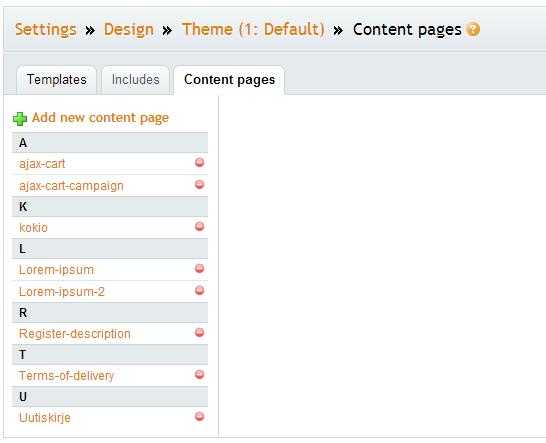The width and height of the screenshot is (546, 443).
Task: Remove the Uutiskirje content page
Action: [200, 417]
